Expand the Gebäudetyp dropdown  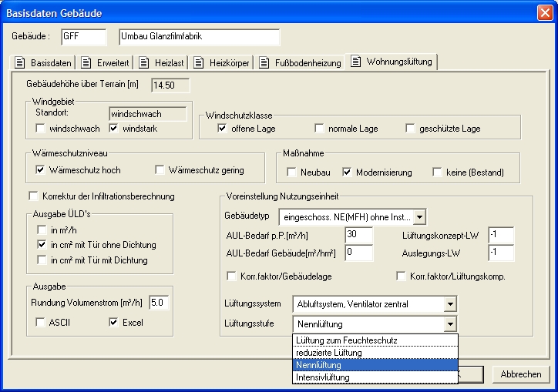pos(419,217)
